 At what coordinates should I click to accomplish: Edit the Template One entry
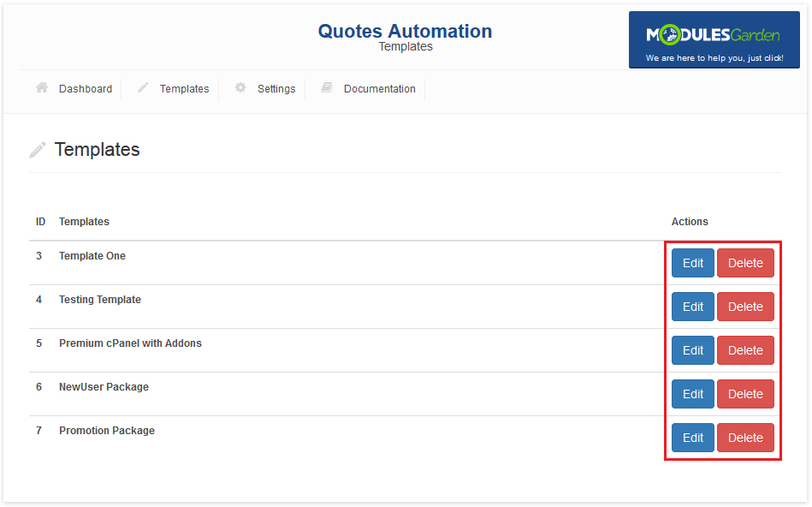point(692,263)
